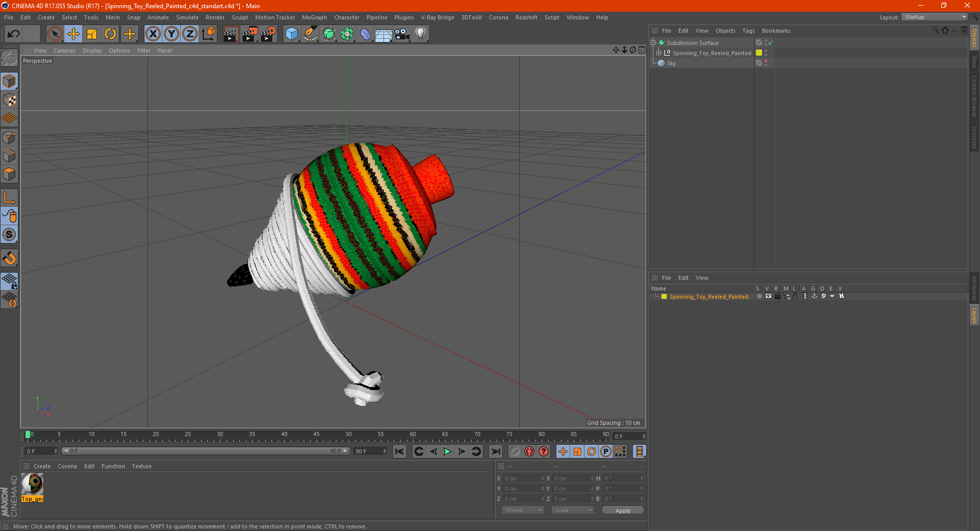Click yellow swatch in Layers panel row
The width and height of the screenshot is (980, 531).
pos(664,297)
